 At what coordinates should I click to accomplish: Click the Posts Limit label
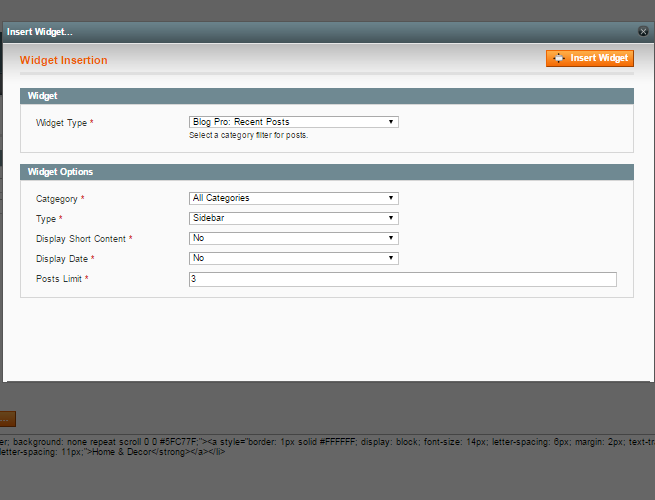pos(61,279)
